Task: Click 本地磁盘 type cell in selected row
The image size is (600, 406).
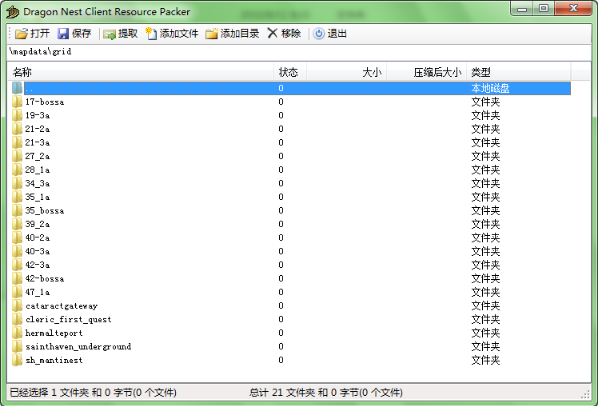Action: pyautogui.click(x=490, y=88)
